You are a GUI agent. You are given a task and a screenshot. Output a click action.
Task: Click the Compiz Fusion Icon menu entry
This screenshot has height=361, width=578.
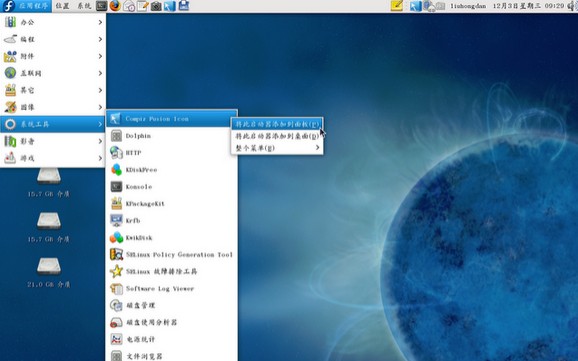pos(171,119)
